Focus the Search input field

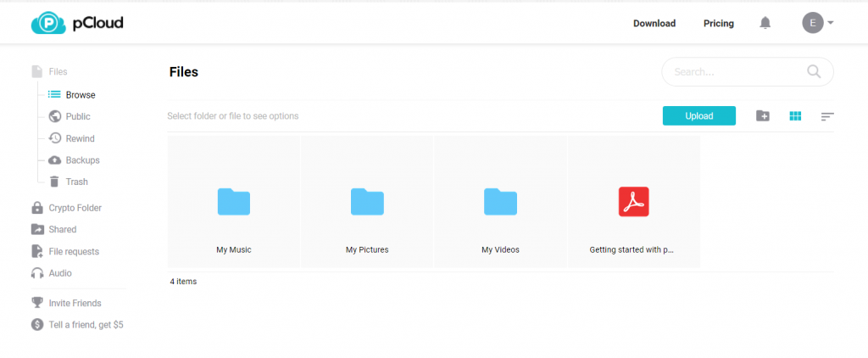(748, 71)
